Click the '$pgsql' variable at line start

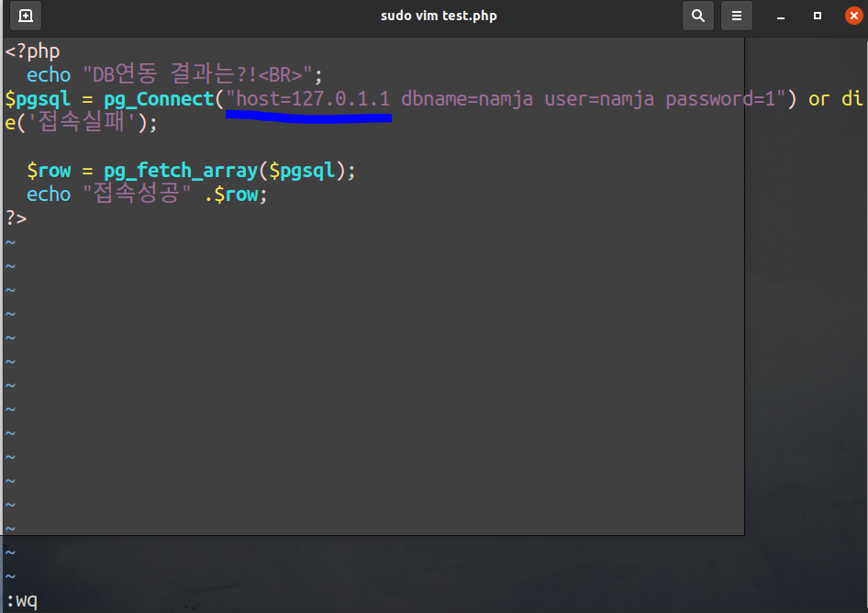click(38, 100)
